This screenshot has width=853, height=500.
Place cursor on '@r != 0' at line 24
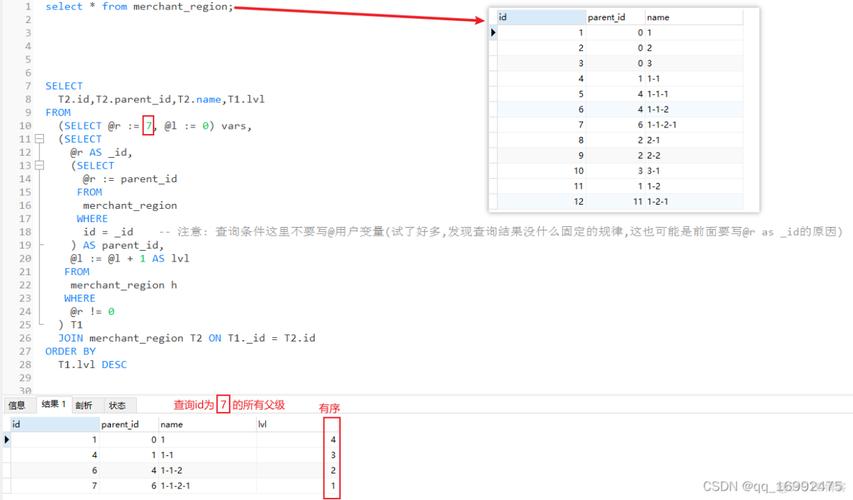(x=92, y=312)
